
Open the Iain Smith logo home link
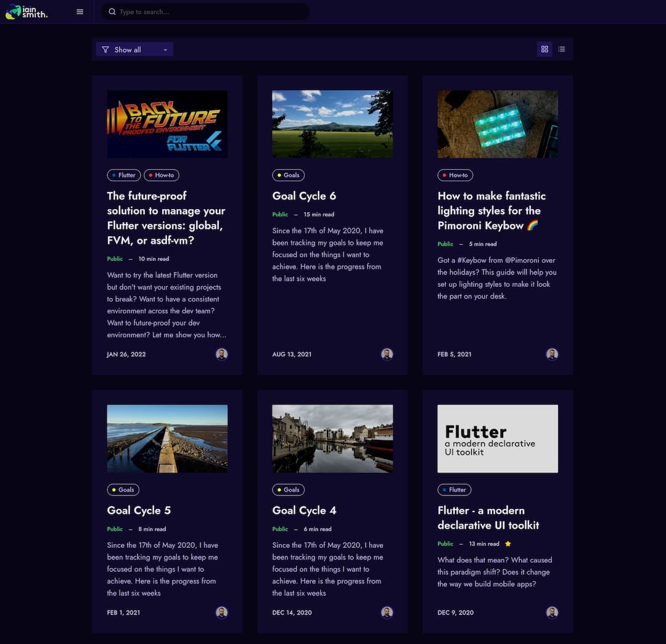(x=27, y=12)
